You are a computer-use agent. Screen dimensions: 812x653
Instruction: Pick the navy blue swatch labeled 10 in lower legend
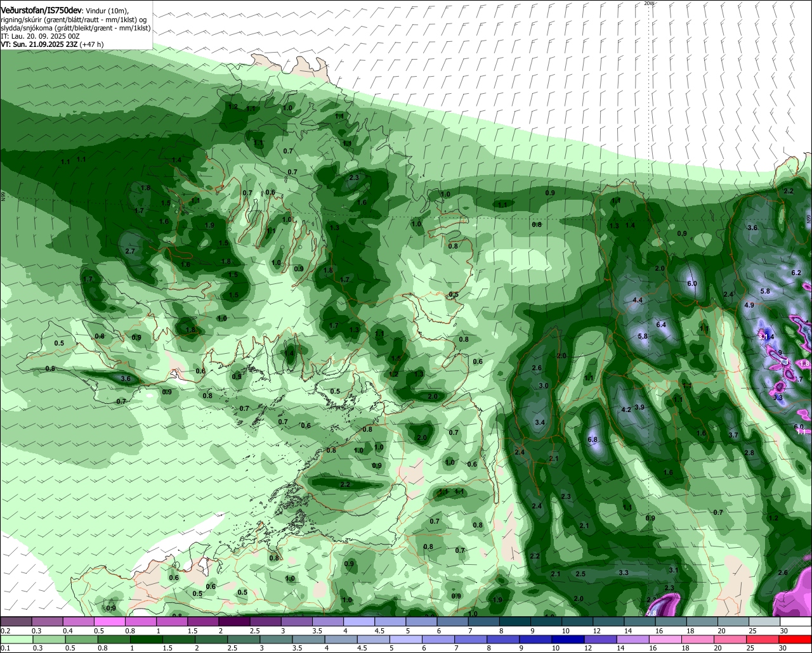point(568,640)
